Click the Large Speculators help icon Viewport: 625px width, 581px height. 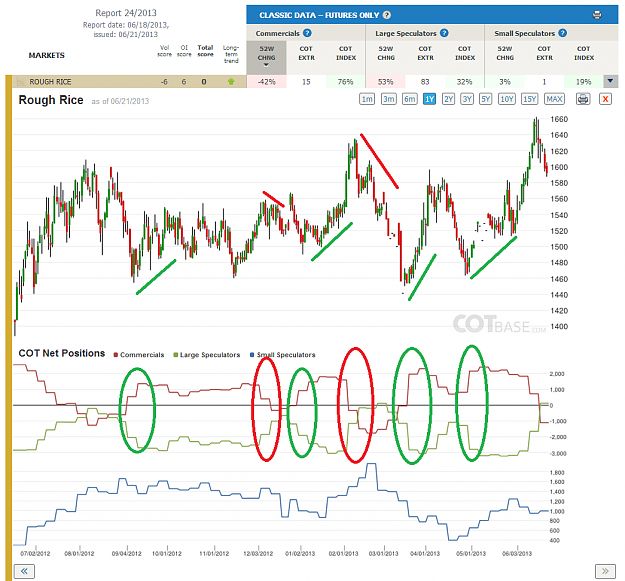[444, 33]
